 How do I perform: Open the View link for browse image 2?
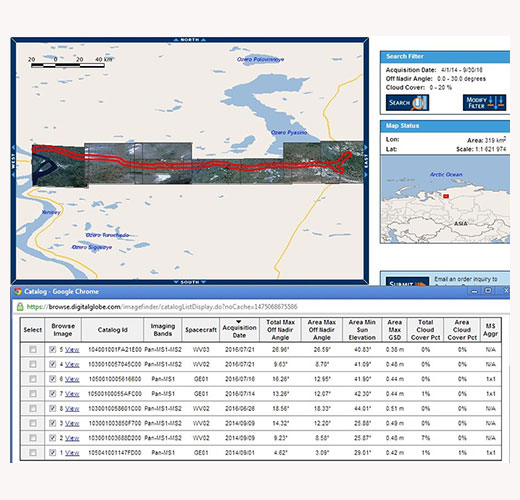click(72, 438)
